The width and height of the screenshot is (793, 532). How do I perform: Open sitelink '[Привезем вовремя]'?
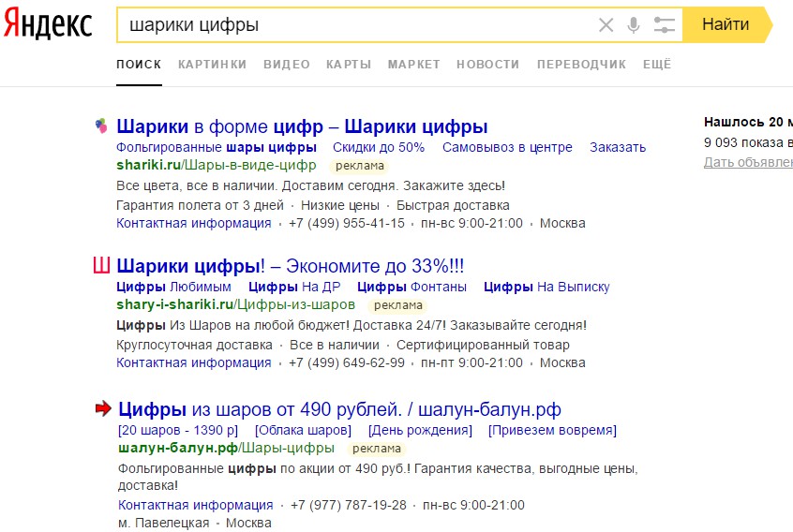552,431
